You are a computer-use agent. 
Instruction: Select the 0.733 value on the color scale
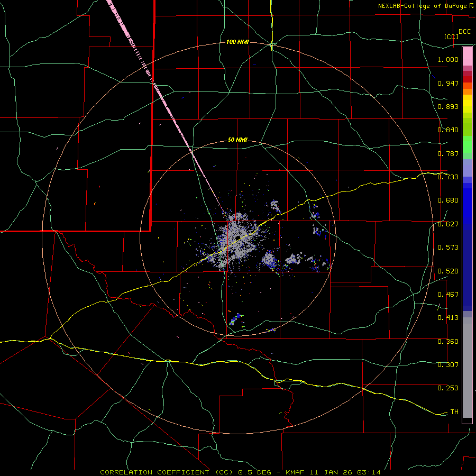pyautogui.click(x=448, y=177)
